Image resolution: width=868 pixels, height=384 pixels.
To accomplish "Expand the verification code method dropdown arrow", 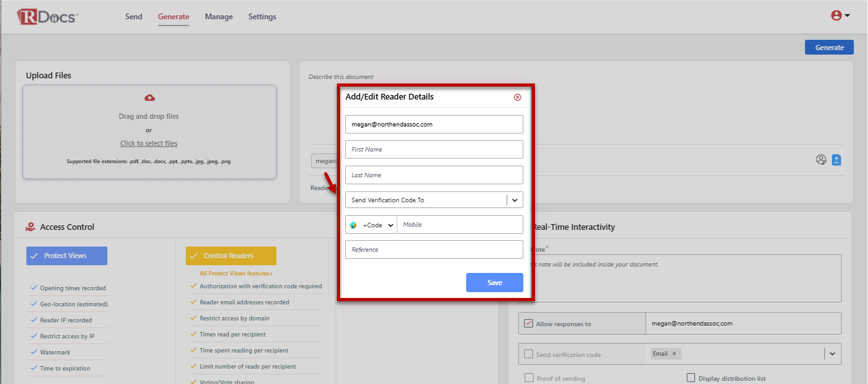I will click(x=832, y=354).
